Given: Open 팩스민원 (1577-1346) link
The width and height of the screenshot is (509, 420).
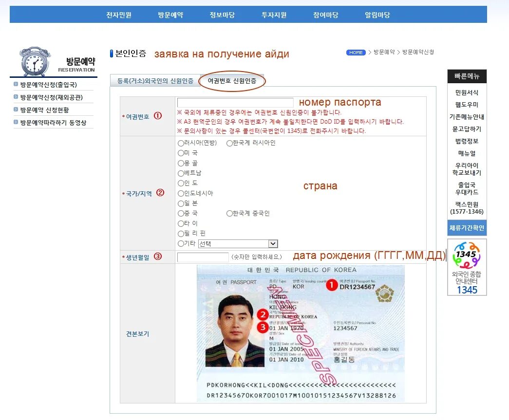Looking at the screenshot, I should point(467,208).
